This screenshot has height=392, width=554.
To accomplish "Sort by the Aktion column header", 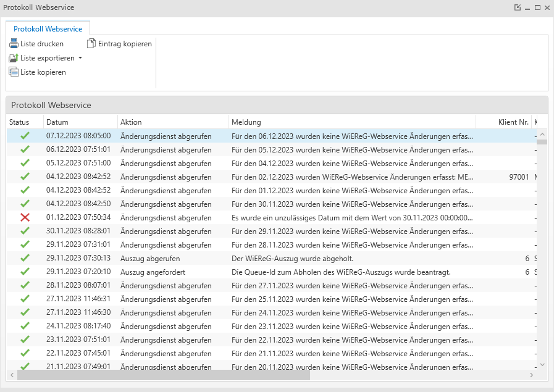I will point(173,122).
